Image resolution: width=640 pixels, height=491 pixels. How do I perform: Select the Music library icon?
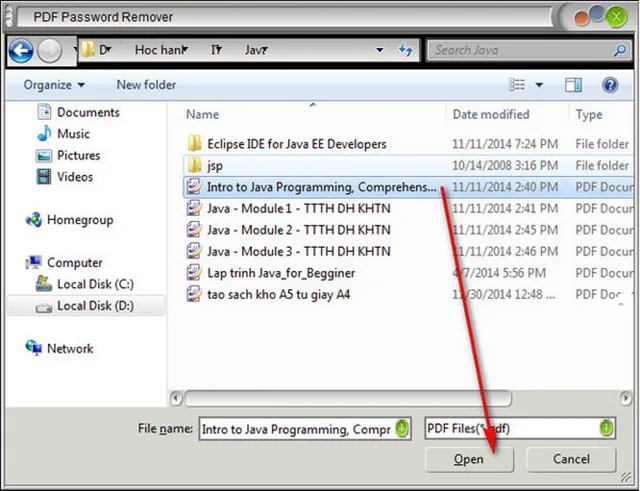(44, 134)
